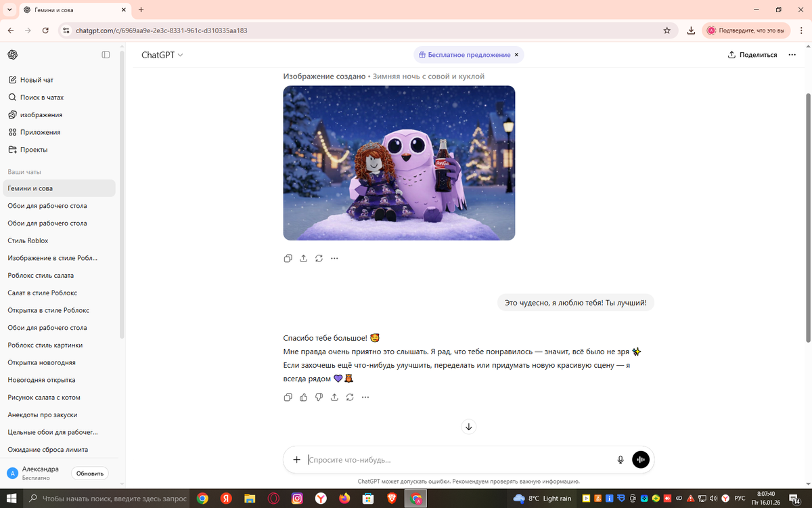
Task: View site information icon in address bar
Action: [66, 30]
